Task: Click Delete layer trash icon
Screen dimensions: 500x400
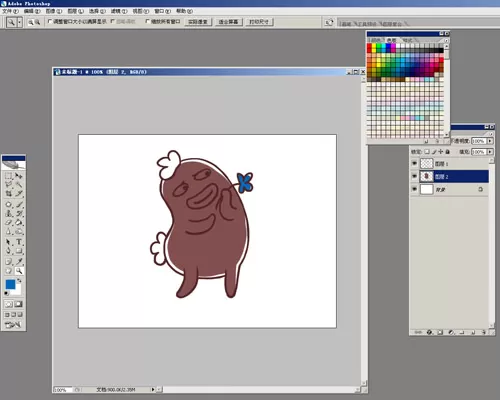Action: [x=484, y=332]
